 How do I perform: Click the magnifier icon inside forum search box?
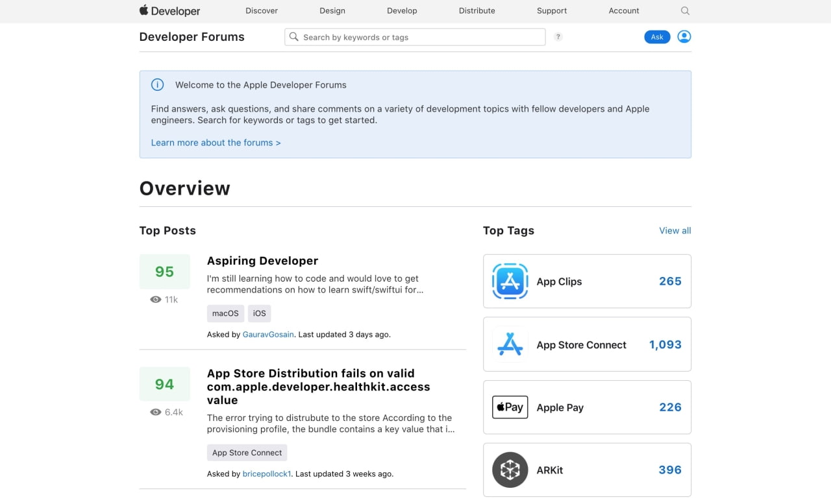[x=294, y=37]
